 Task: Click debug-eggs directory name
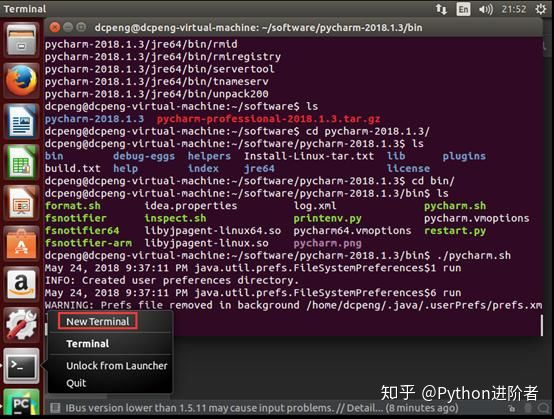tap(144, 156)
